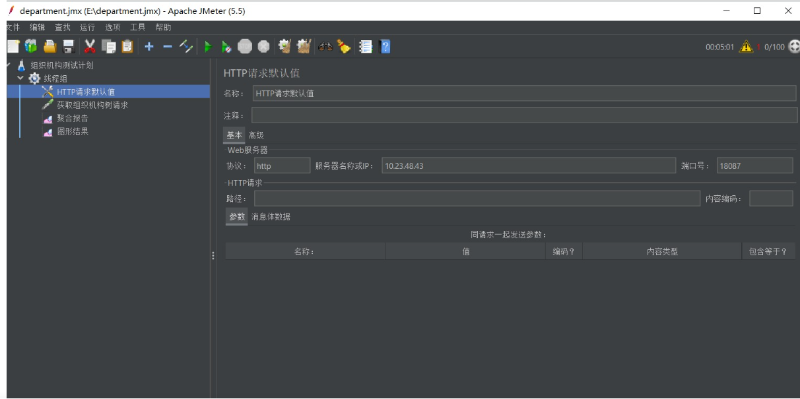Open the 运行 menu
800x399 pixels.
[x=88, y=28]
